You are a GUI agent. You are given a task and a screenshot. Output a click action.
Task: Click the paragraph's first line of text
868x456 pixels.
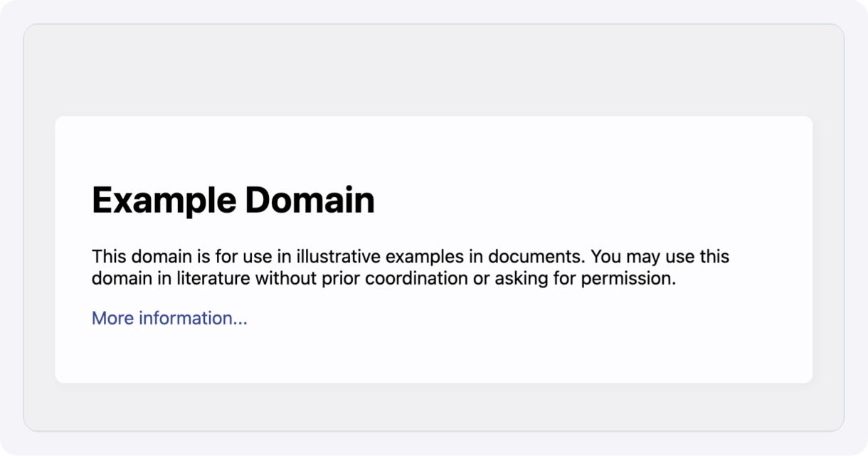tap(411, 256)
